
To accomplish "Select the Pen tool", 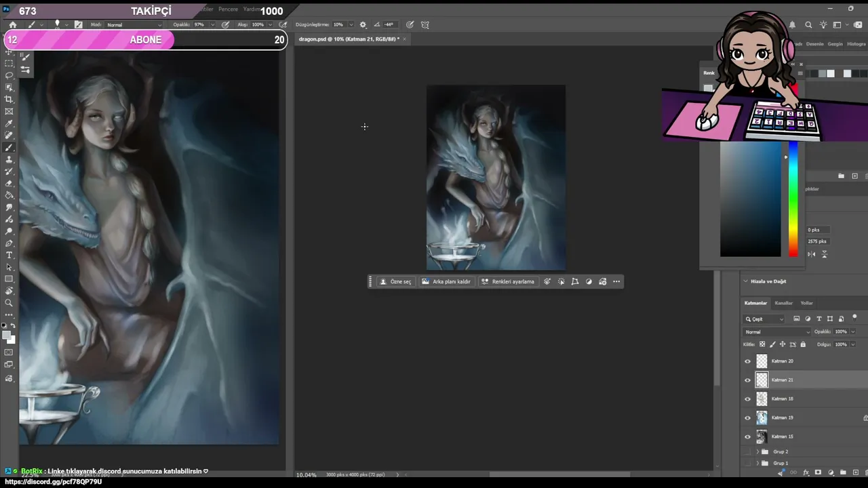I will click(x=9, y=243).
